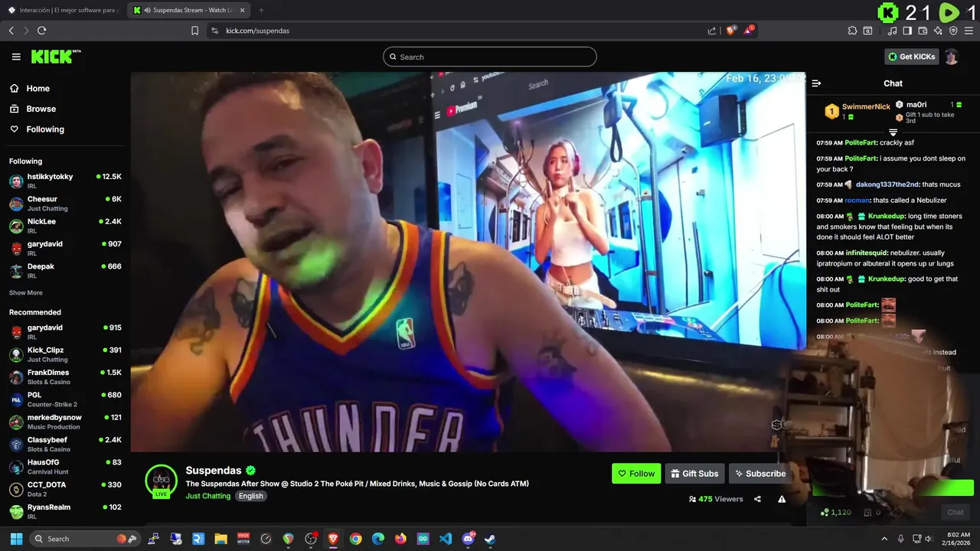Image resolution: width=980 pixels, height=551 pixels.
Task: Click the video player
Action: click(468, 262)
